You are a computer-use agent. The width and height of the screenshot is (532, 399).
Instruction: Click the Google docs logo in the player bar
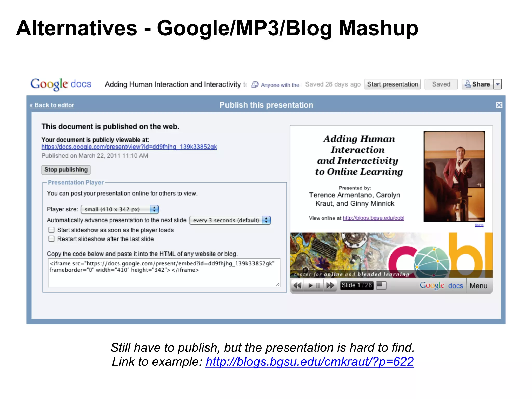point(441,285)
